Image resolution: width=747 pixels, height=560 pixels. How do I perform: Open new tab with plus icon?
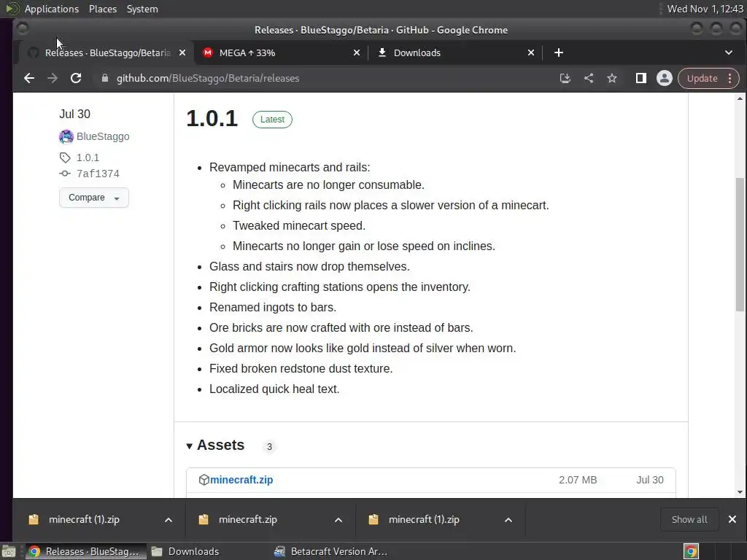[x=559, y=52]
